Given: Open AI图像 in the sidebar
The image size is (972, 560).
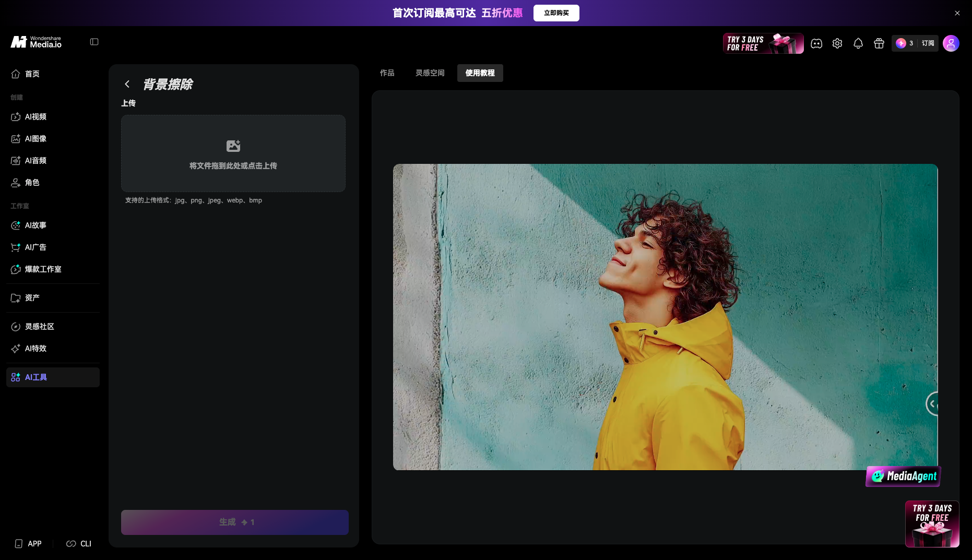Looking at the screenshot, I should (53, 139).
